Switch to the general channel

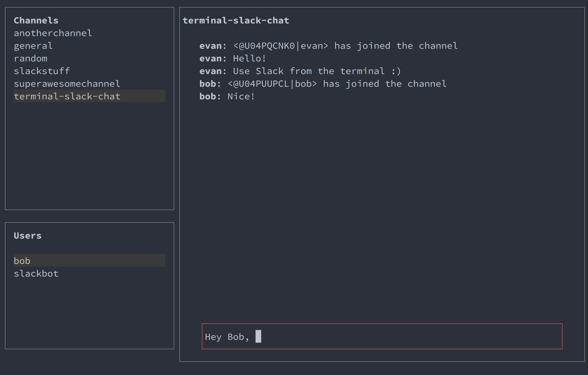point(33,46)
